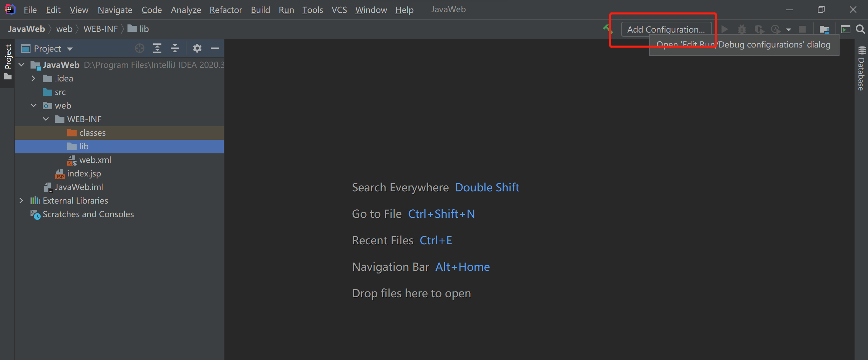Expand the External Libraries node
The width and height of the screenshot is (868, 360).
(x=21, y=201)
